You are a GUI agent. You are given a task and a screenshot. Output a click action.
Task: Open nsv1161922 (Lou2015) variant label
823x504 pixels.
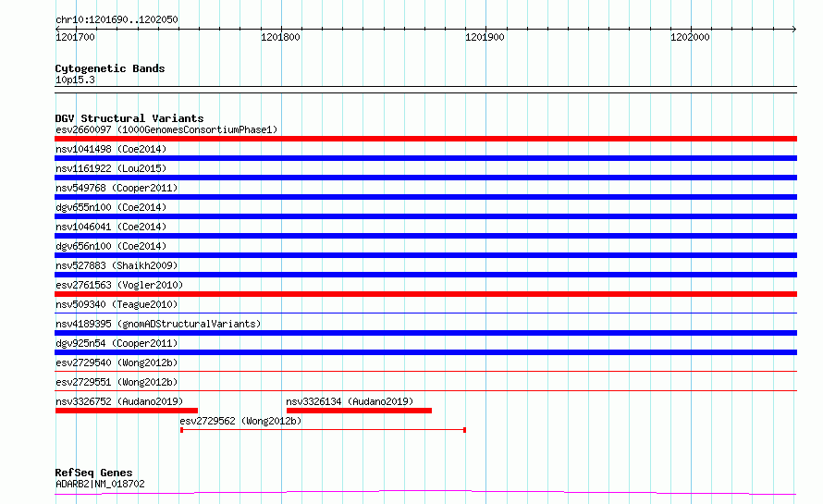click(x=111, y=168)
